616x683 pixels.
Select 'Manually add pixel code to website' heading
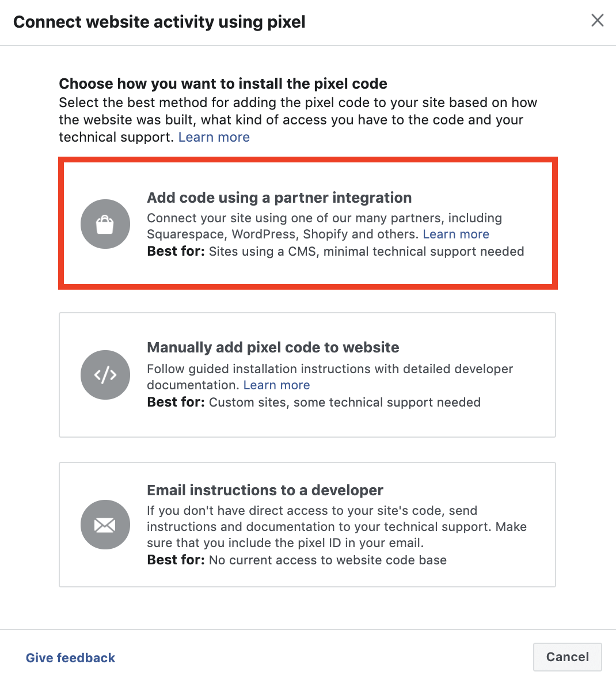pos(273,347)
